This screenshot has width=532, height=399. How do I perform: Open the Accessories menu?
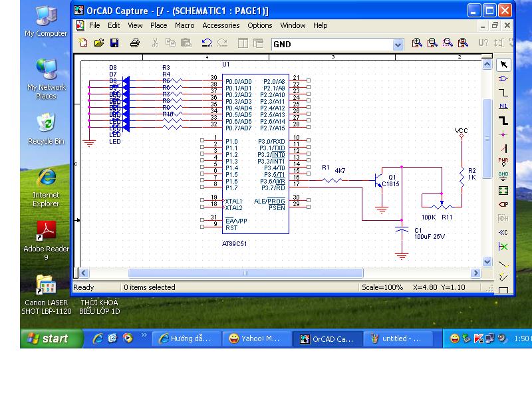(x=221, y=25)
